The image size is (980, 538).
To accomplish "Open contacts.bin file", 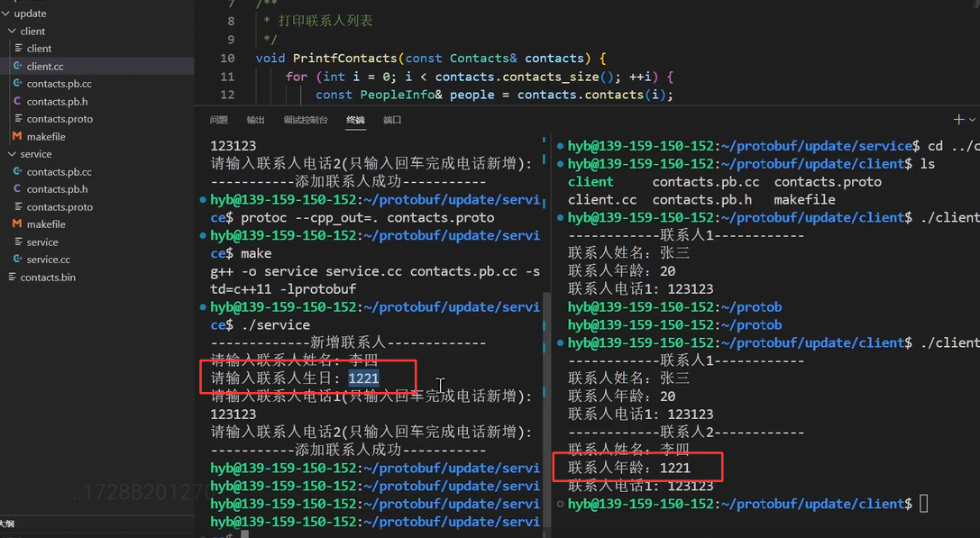I will coord(48,278).
